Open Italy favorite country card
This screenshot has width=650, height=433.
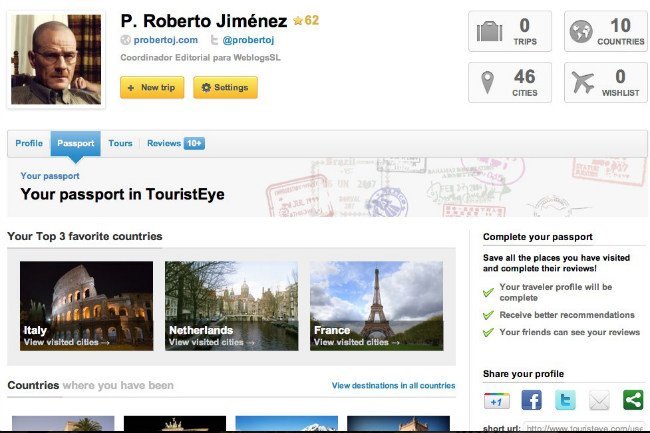click(87, 306)
